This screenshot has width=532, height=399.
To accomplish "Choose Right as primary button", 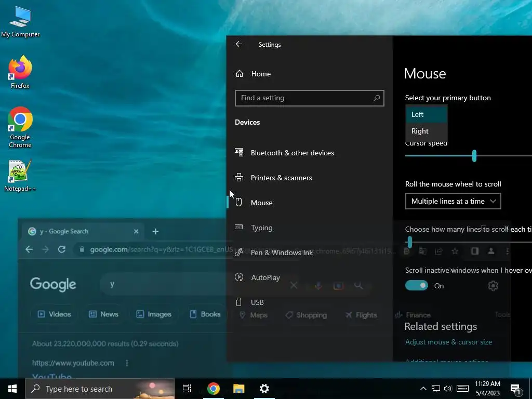I will [427, 131].
